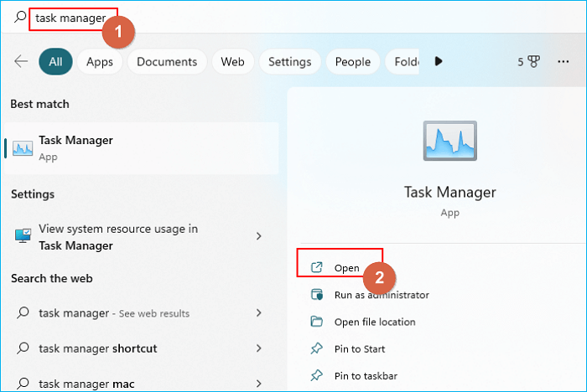Click search icon beside task manager shortcut

23,348
